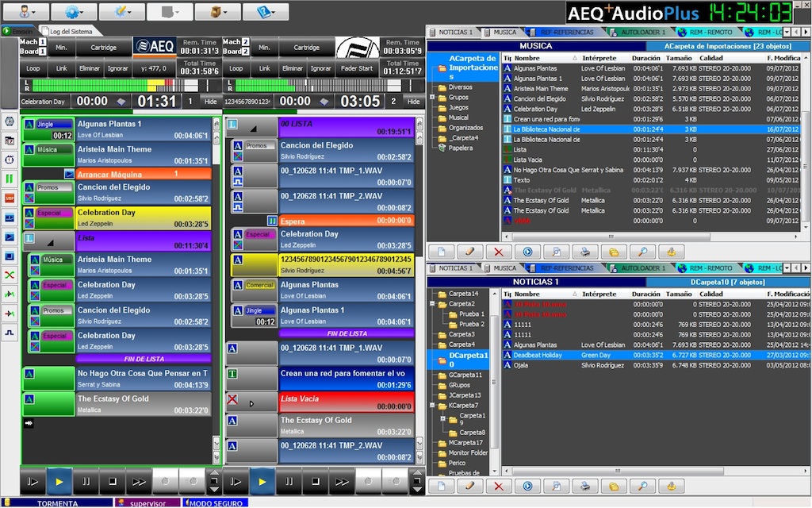Viewport: 812px width, 508px height.
Task: Sort by the Nombre column in MUSICA list
Action: point(546,58)
